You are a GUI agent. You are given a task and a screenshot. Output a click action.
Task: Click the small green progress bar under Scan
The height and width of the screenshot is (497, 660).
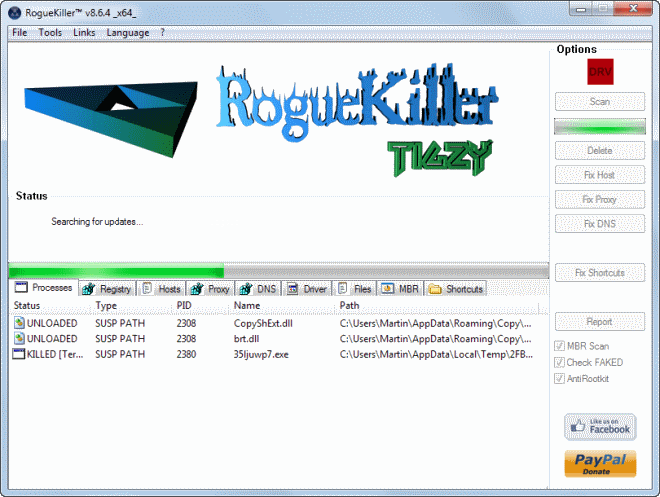pos(600,127)
